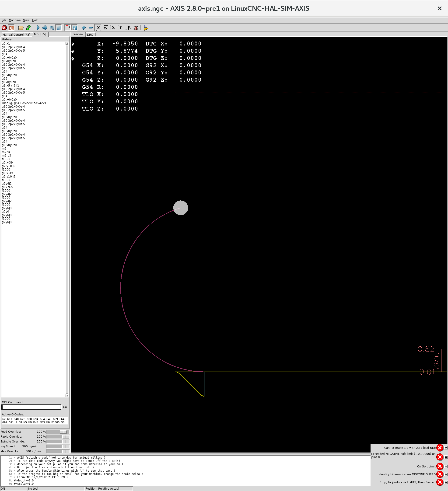
Task: Reload the current file with green arrows
Action: 28,28
